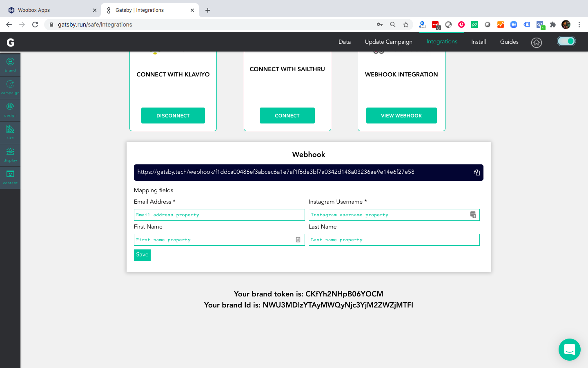Open the display sidebar section

pyautogui.click(x=10, y=155)
